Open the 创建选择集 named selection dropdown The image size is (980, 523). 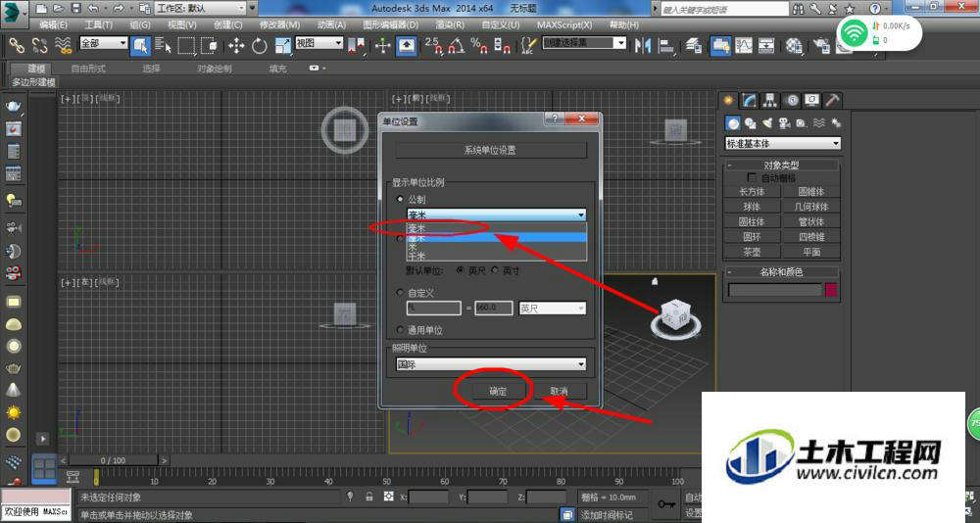584,43
